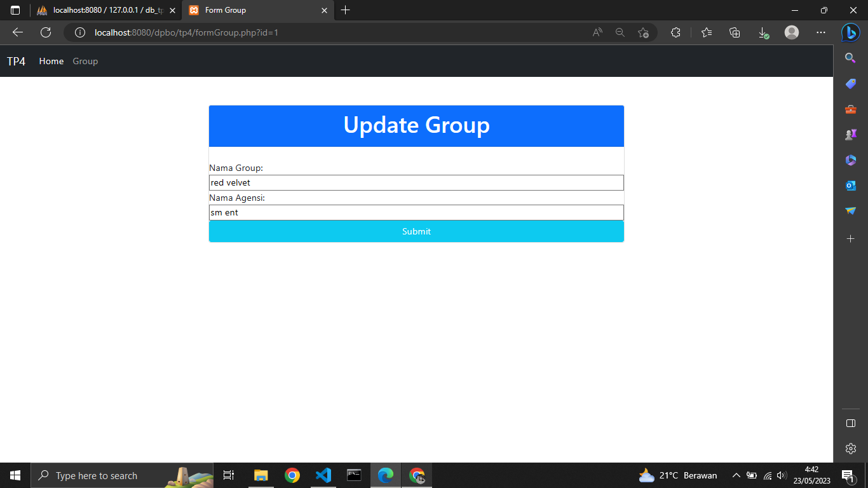Submit the Update Group form
This screenshot has height=488, width=868.
coord(416,231)
